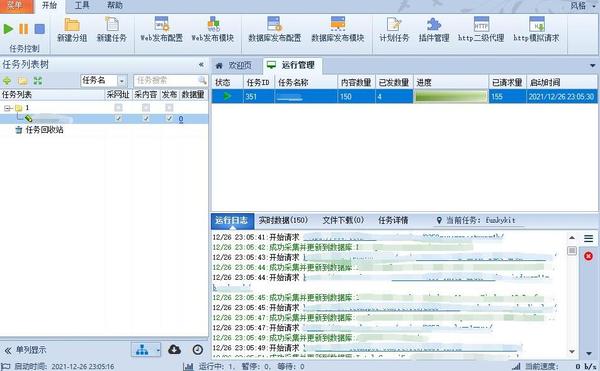Switch to 实时数据(150) tab
The image size is (600, 371).
[x=283, y=220]
